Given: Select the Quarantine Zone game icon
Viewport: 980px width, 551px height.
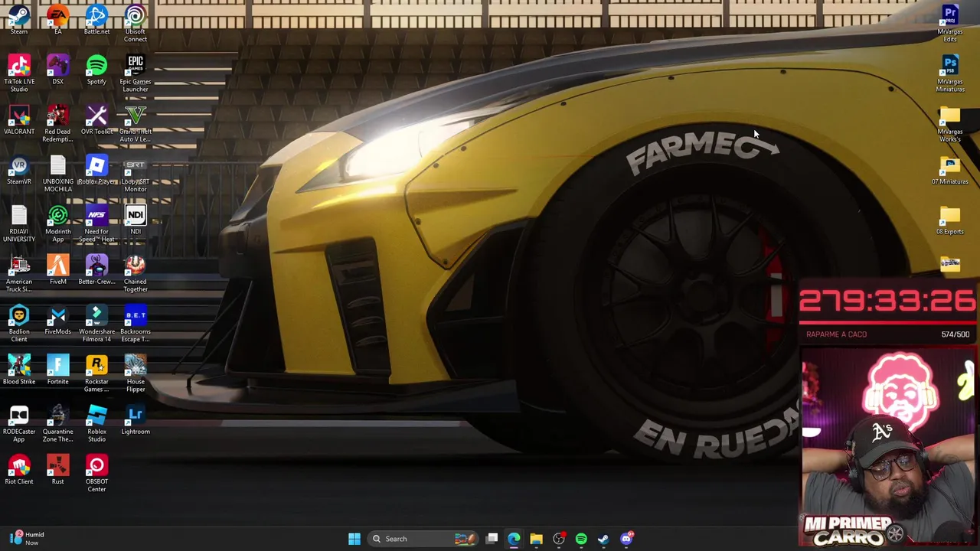Looking at the screenshot, I should pos(57,423).
